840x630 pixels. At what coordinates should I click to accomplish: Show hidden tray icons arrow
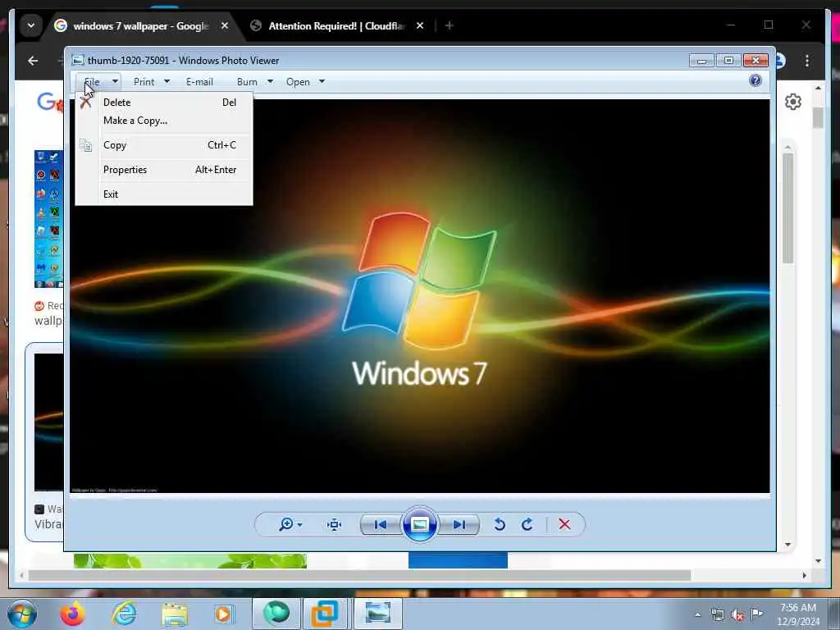click(697, 615)
